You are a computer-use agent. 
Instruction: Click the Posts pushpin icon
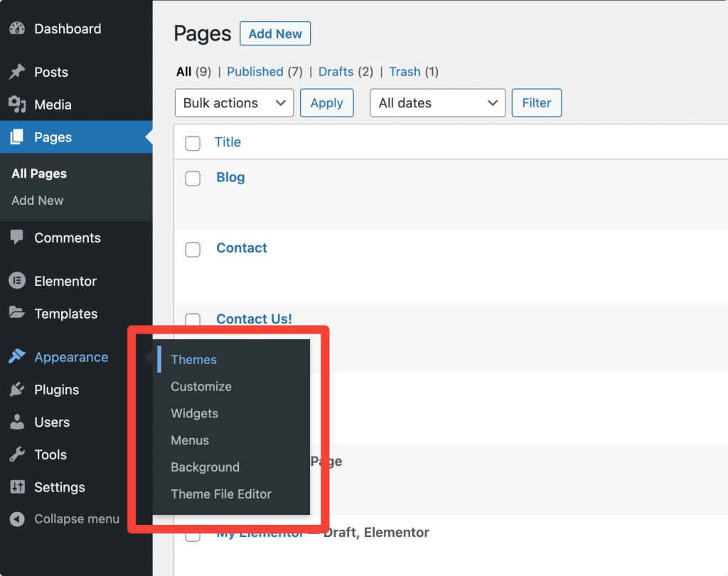17,72
